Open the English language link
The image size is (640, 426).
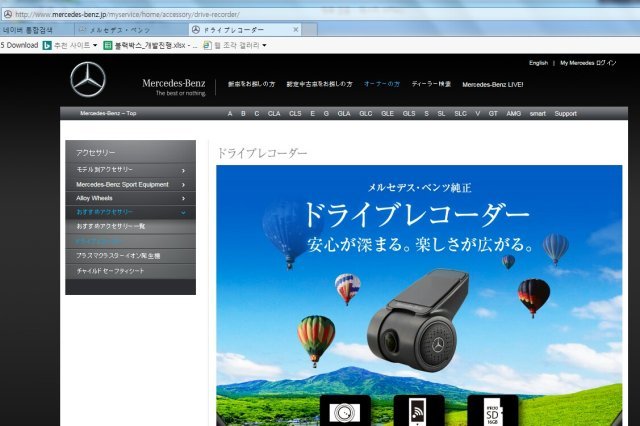[538, 63]
